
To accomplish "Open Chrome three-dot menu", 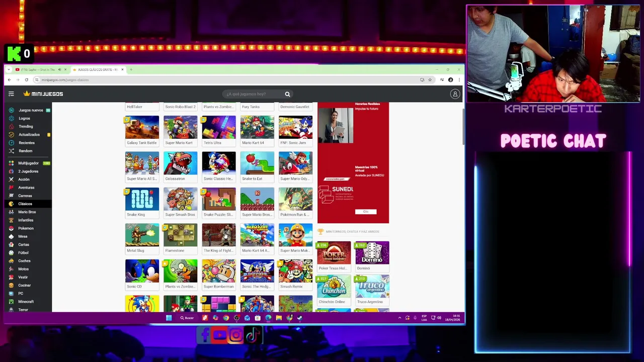I will (459, 80).
